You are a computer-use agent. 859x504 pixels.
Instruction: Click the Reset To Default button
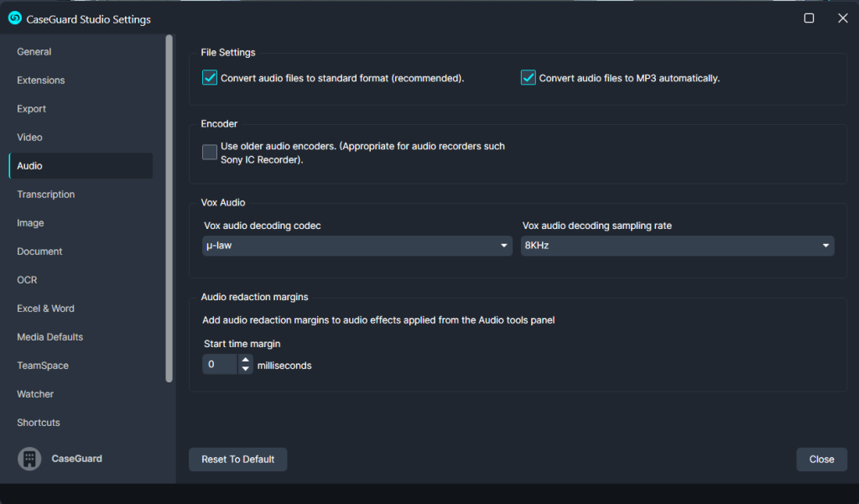pyautogui.click(x=237, y=460)
